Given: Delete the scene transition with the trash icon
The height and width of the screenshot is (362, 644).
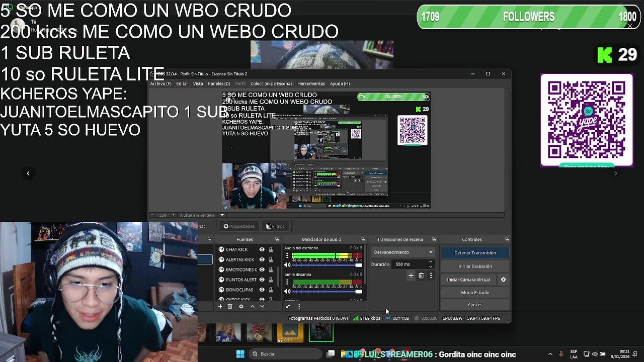Looking at the screenshot, I should point(421,276).
